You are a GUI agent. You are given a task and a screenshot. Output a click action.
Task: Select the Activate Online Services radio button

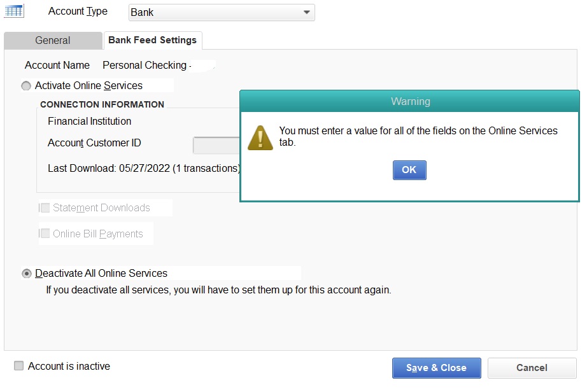(26, 85)
